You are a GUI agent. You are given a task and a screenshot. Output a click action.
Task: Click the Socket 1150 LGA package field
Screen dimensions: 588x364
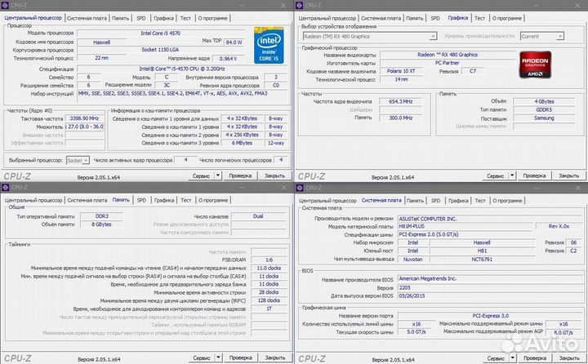click(161, 50)
